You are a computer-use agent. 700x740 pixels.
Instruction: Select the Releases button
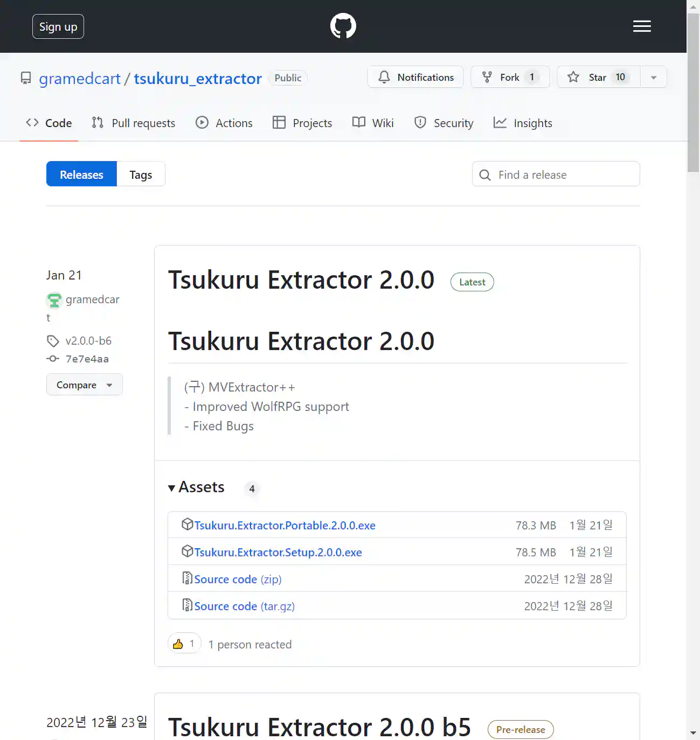[x=81, y=174]
